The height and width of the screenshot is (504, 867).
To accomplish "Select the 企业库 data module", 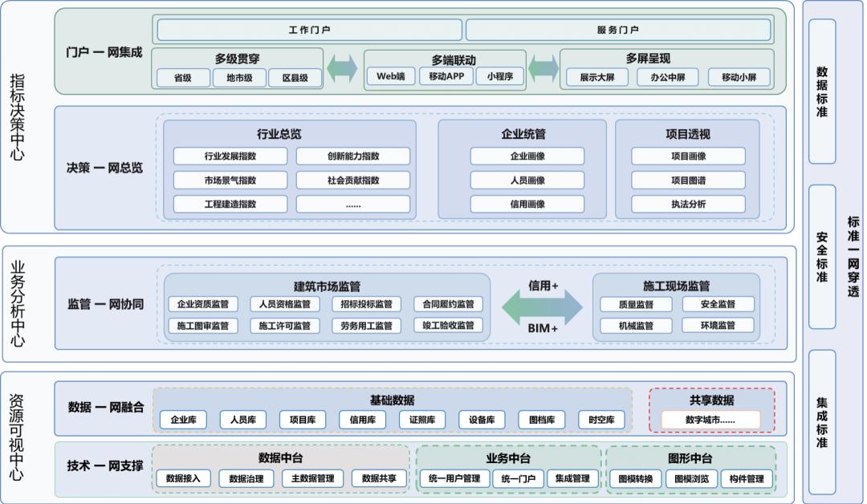I will pyautogui.click(x=184, y=419).
